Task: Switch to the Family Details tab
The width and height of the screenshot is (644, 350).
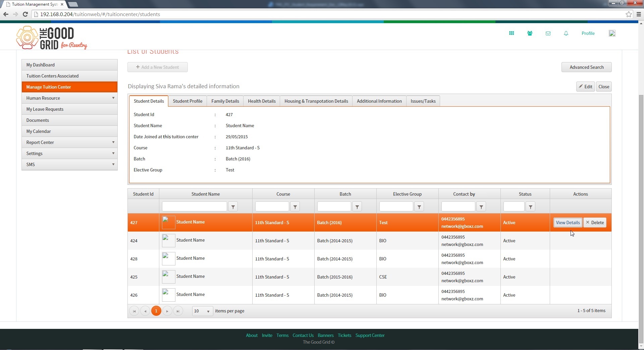Action: [225, 101]
